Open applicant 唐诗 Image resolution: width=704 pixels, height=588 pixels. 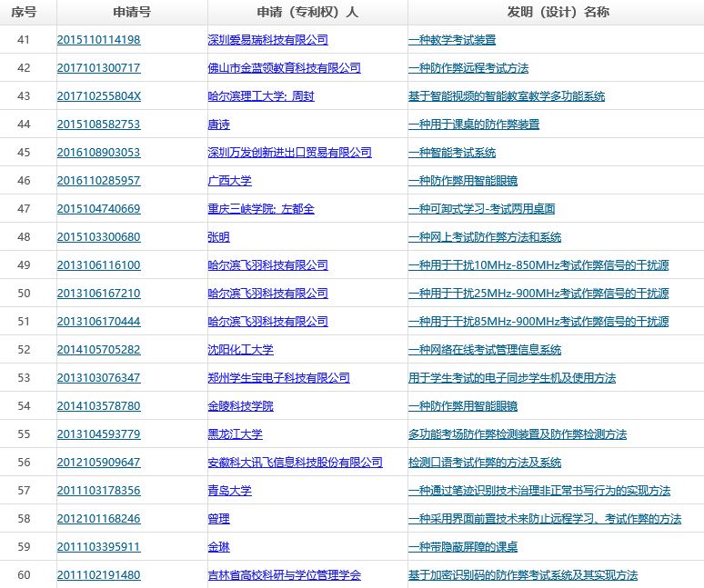click(218, 125)
